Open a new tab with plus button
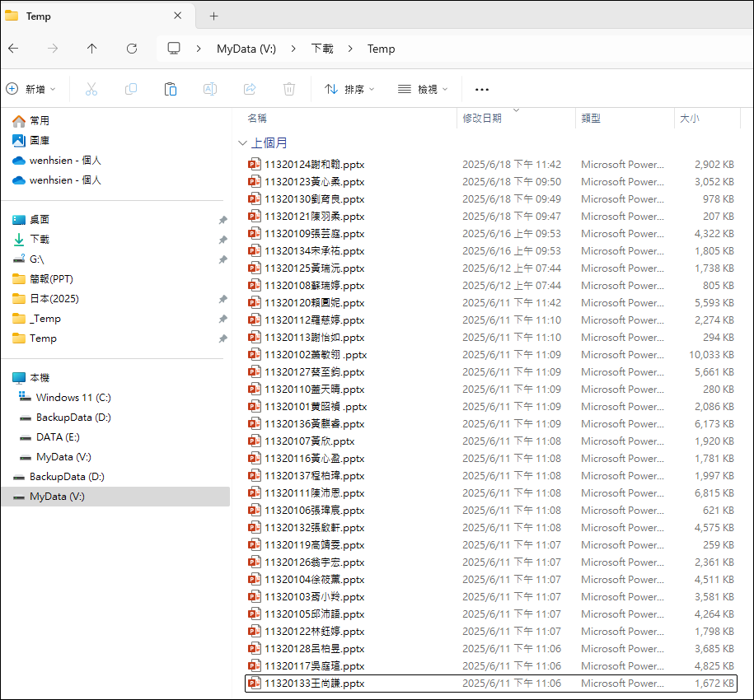754x700 pixels. point(213,16)
